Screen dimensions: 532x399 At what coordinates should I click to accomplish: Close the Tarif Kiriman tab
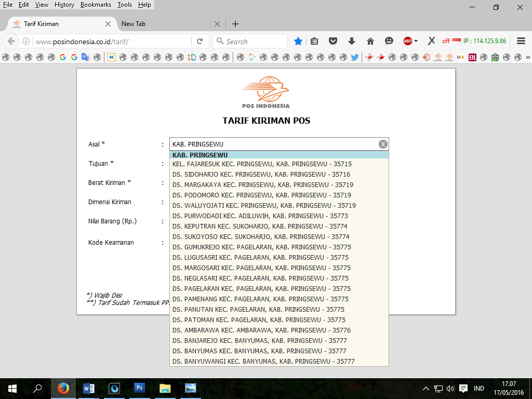(x=108, y=24)
